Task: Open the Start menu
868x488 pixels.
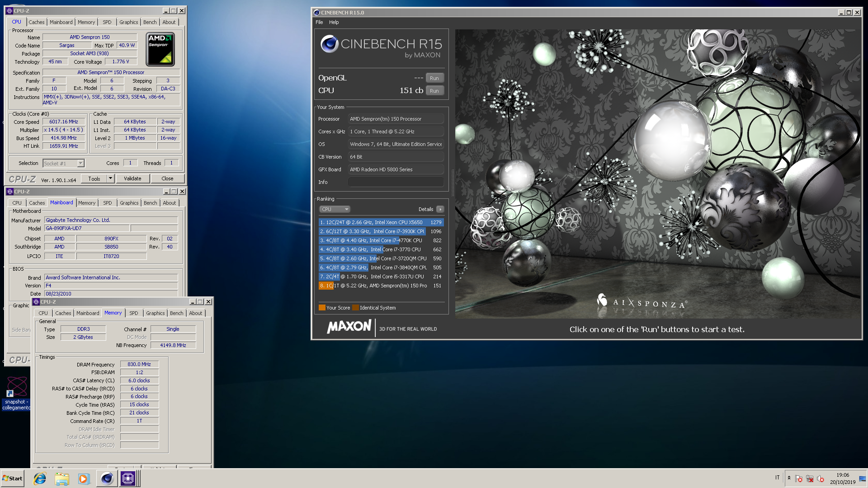Action: (12, 479)
